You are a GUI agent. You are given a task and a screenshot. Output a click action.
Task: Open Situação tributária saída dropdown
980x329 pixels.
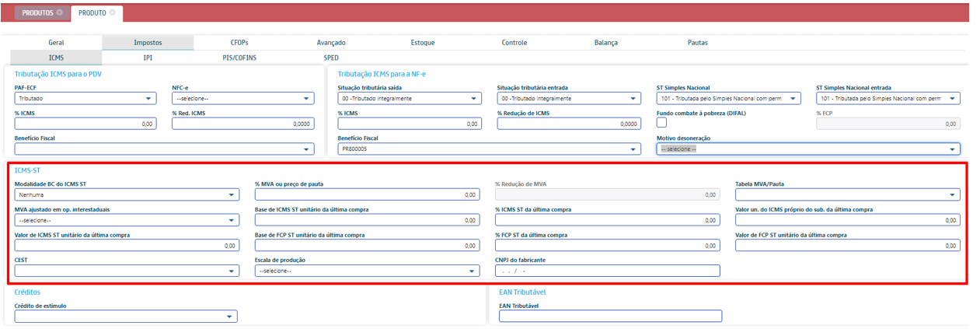pos(410,99)
